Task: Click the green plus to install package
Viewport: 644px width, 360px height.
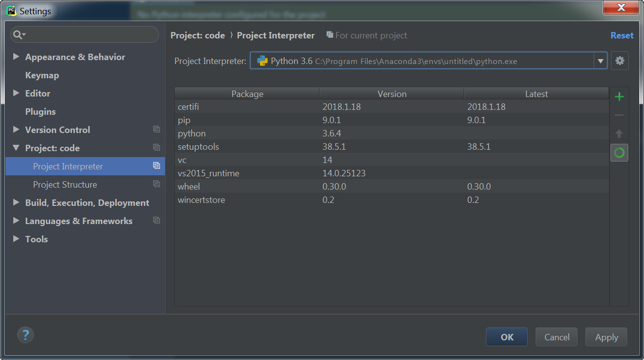Action: pos(619,97)
